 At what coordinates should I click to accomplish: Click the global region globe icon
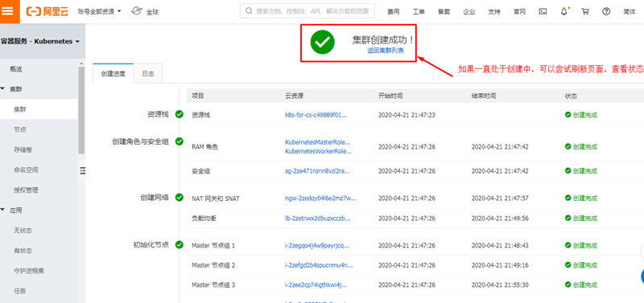(137, 11)
